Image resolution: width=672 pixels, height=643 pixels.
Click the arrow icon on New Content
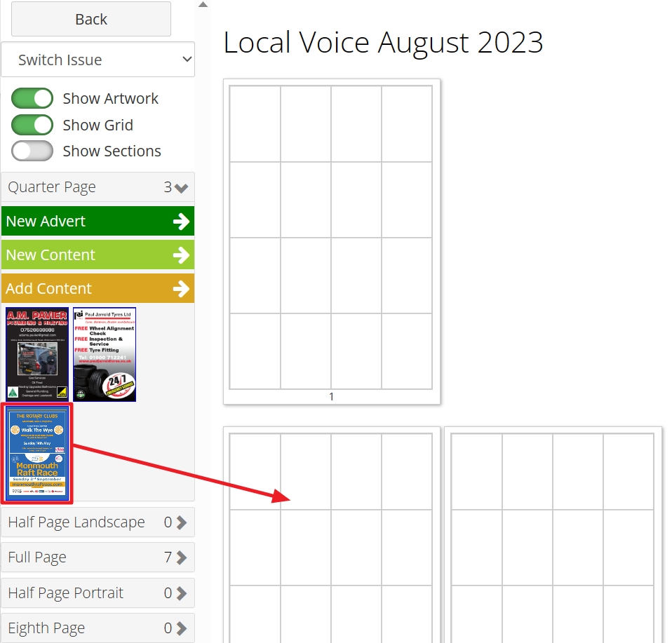(181, 255)
